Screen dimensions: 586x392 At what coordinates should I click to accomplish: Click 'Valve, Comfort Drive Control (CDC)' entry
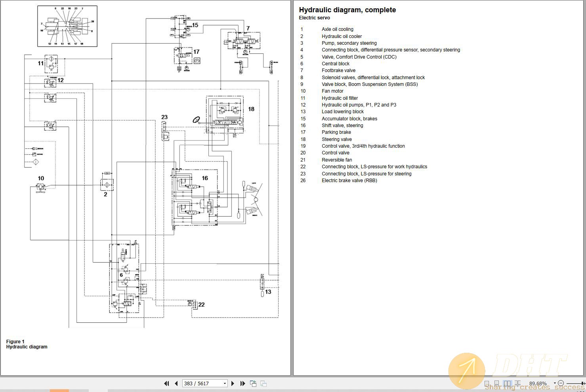coord(359,57)
